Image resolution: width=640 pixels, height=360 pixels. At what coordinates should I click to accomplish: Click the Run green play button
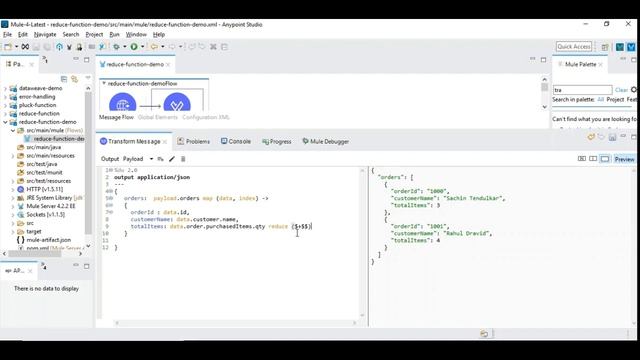tap(134, 47)
